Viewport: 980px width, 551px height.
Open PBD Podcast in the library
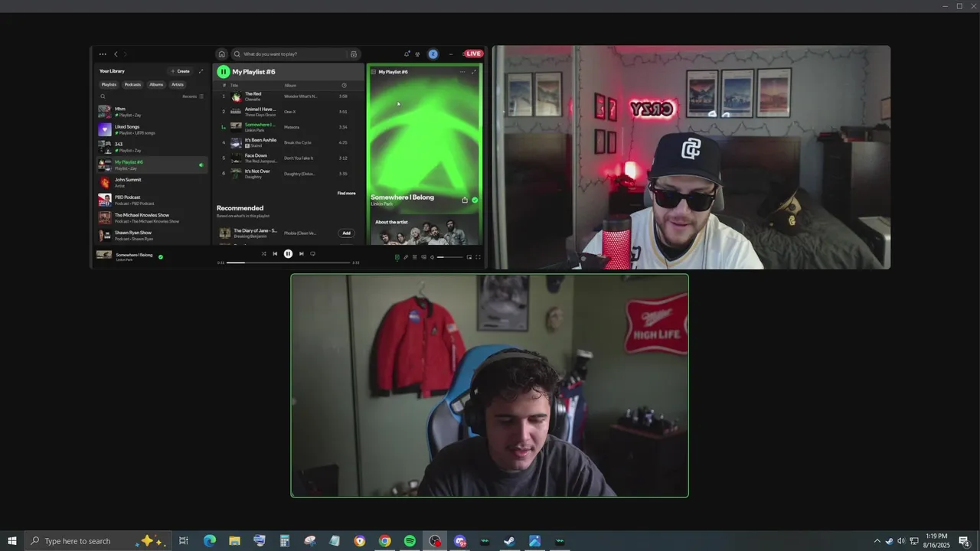(152, 200)
